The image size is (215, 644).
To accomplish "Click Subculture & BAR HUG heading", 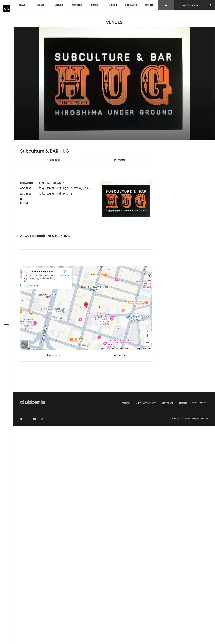I will [x=45, y=151].
